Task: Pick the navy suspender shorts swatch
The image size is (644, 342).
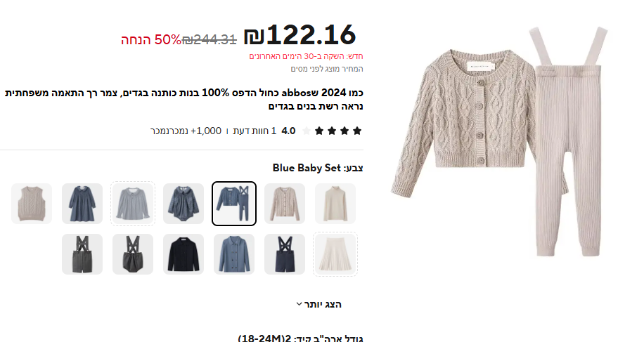Action: [285, 254]
